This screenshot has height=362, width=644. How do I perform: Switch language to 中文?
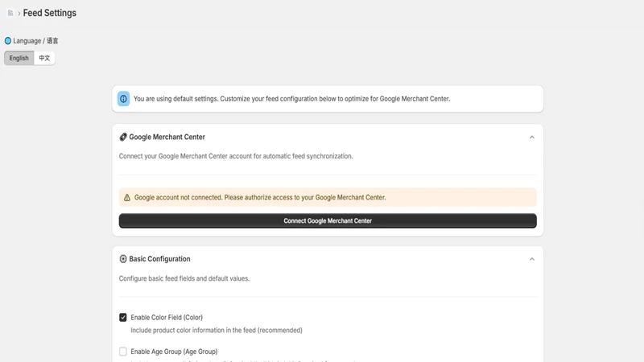(x=44, y=58)
